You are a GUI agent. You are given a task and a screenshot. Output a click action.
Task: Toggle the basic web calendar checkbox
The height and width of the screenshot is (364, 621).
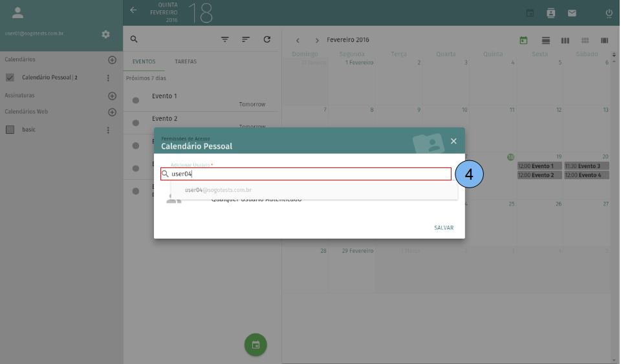10,129
